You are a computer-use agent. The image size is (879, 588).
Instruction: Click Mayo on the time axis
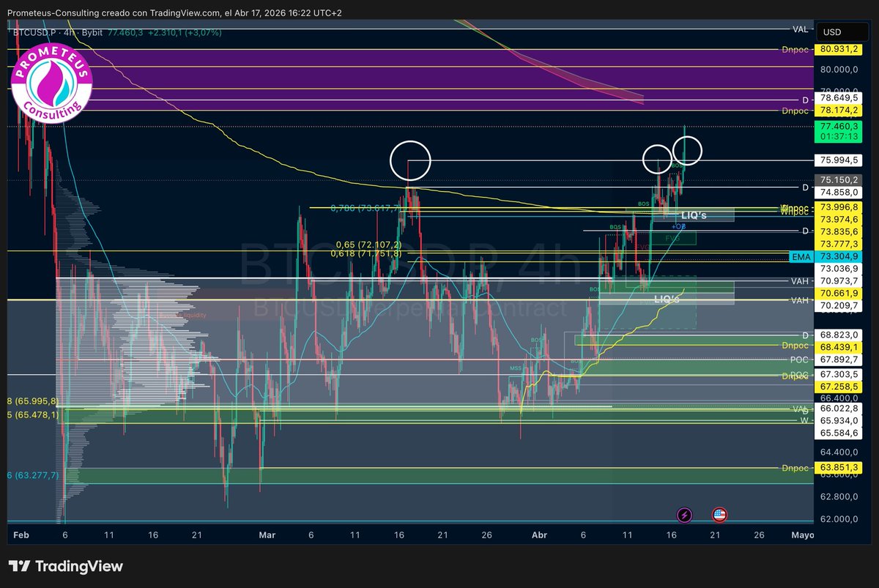(802, 535)
